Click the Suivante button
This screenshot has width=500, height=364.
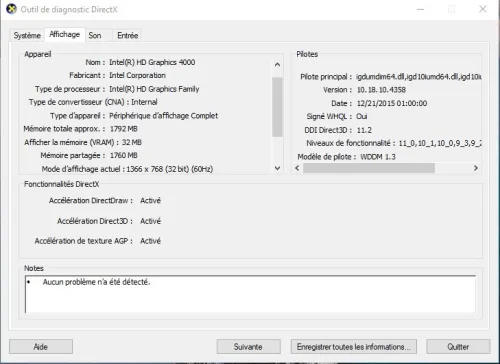pyautogui.click(x=248, y=347)
